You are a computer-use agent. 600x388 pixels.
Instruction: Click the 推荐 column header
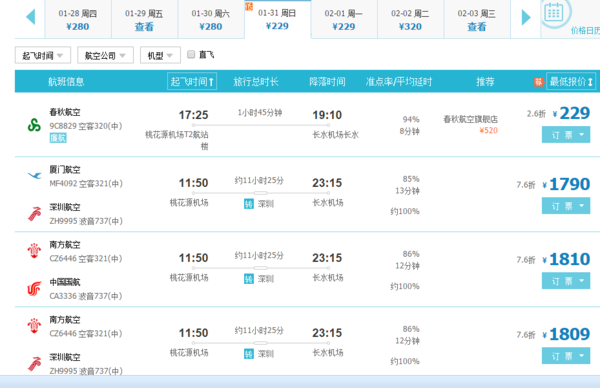485,82
